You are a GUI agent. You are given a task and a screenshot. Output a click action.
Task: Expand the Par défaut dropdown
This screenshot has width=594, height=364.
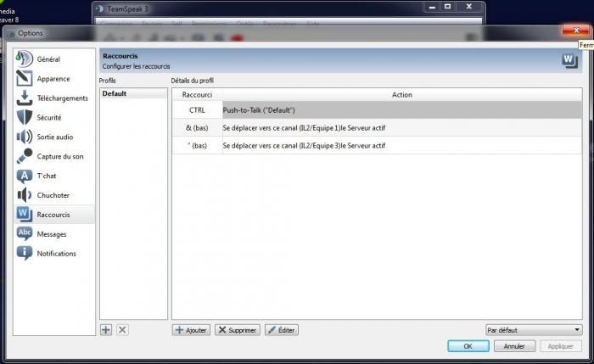tap(534, 330)
